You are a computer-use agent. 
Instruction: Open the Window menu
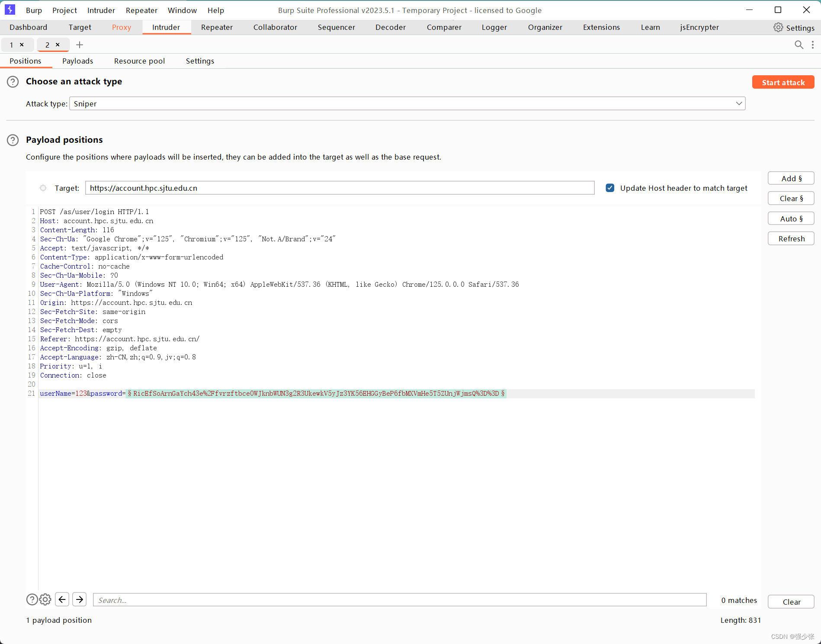(182, 10)
